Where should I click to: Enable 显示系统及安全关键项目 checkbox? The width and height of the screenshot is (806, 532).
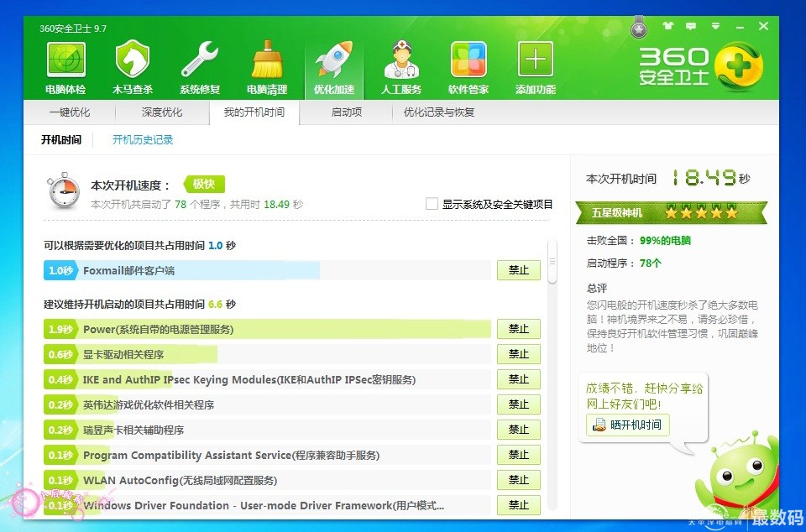[431, 202]
